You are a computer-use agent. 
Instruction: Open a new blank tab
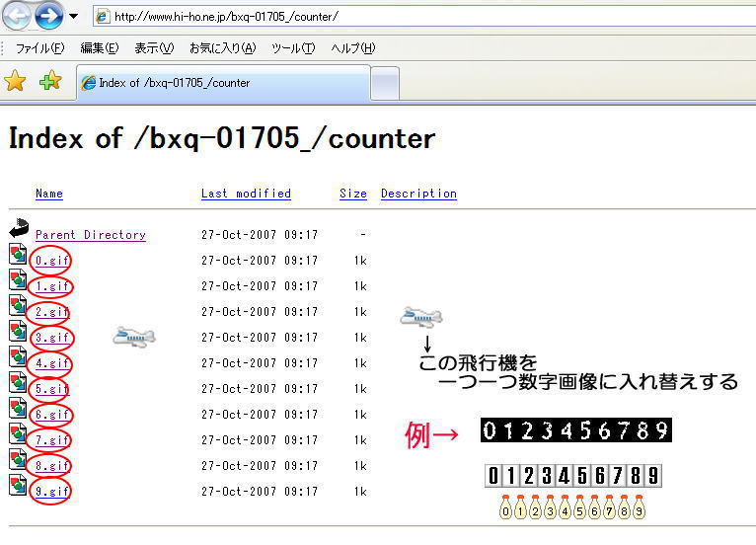385,84
